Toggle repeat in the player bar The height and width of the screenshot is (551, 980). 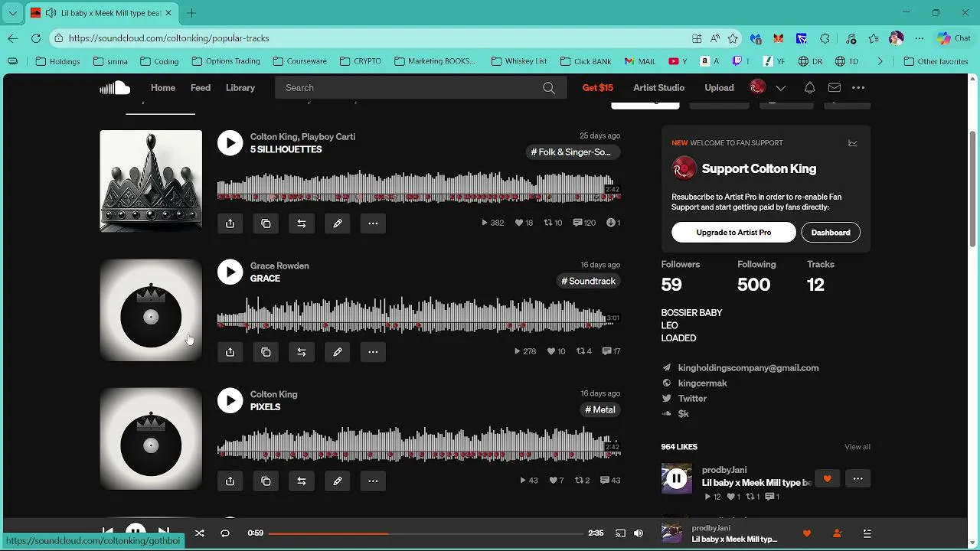pos(225,533)
